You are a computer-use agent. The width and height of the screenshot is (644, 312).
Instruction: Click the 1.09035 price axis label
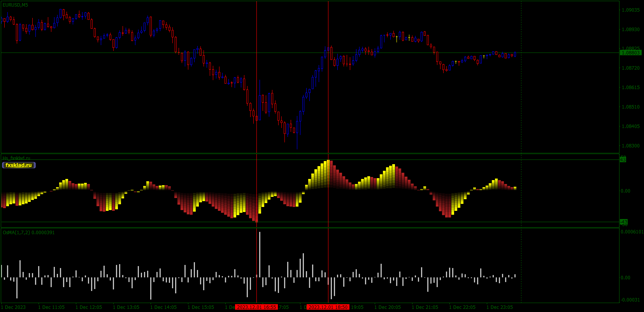tap(630, 10)
